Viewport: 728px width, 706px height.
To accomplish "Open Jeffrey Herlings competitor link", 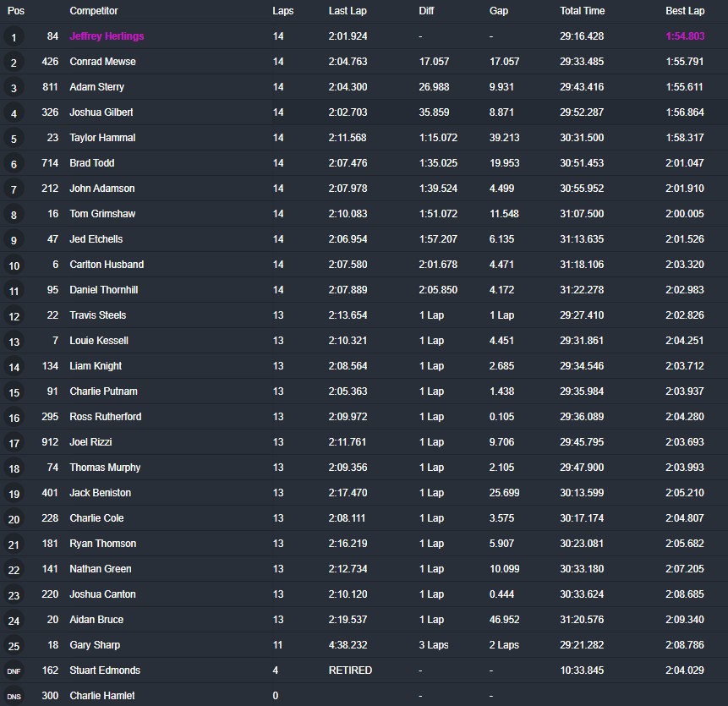I will 107,36.
